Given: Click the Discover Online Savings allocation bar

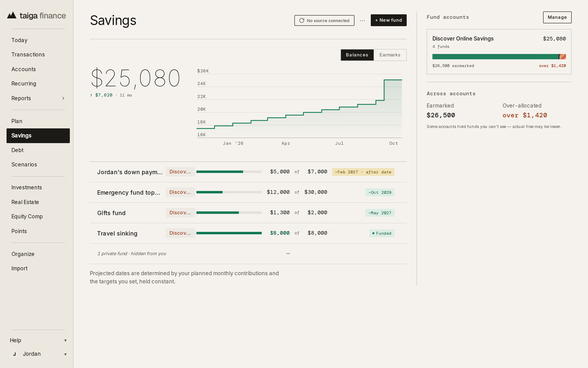Looking at the screenshot, I should pyautogui.click(x=499, y=57).
